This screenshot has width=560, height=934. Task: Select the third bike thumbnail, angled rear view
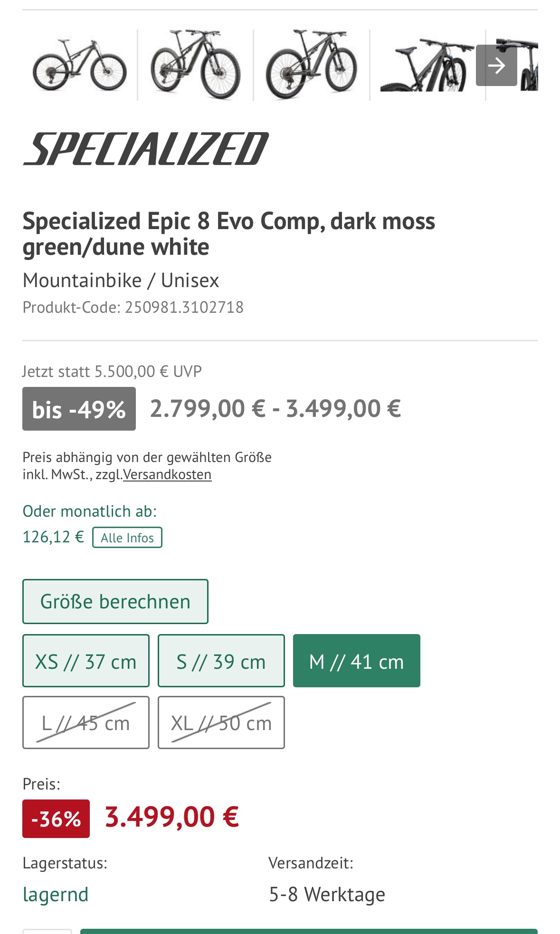(312, 66)
